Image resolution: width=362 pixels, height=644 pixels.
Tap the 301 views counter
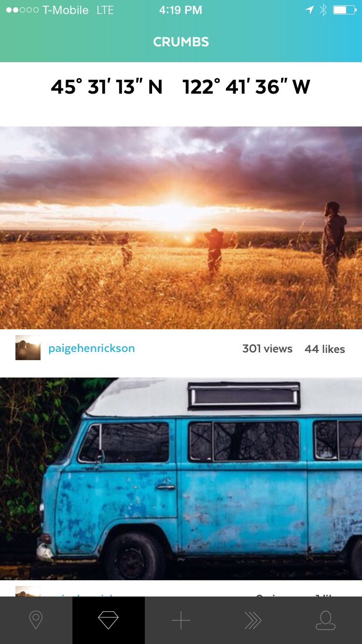click(267, 349)
